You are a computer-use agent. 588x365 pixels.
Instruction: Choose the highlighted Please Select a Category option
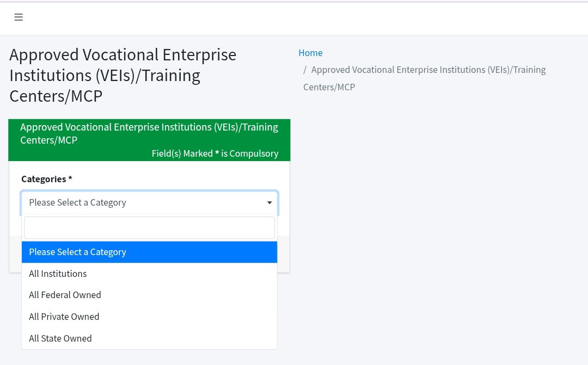click(149, 252)
